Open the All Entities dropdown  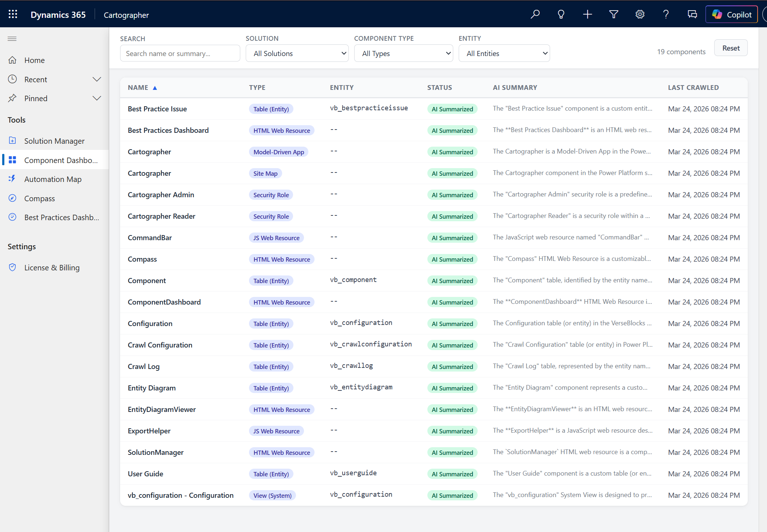(x=504, y=53)
